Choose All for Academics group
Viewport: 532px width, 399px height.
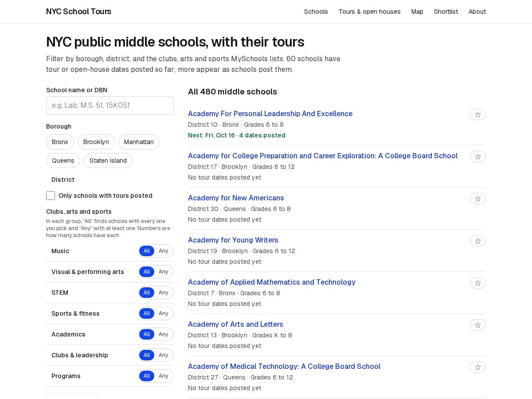tap(147, 334)
